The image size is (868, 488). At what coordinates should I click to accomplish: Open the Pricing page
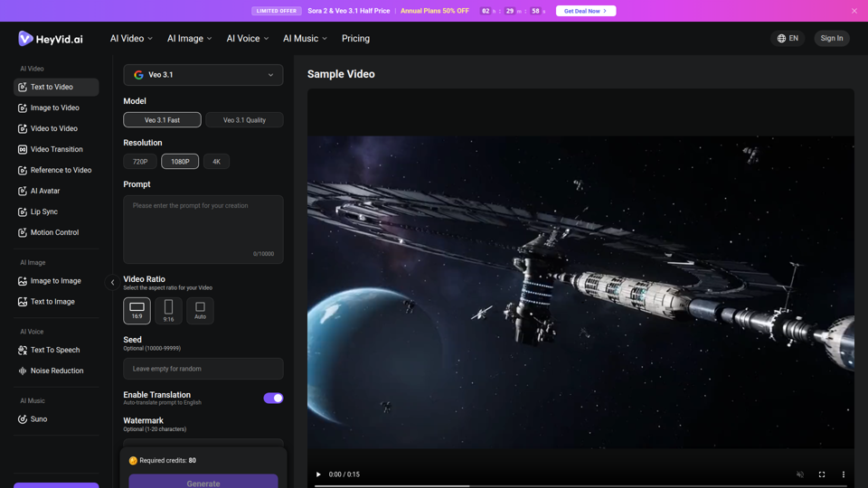tap(355, 38)
